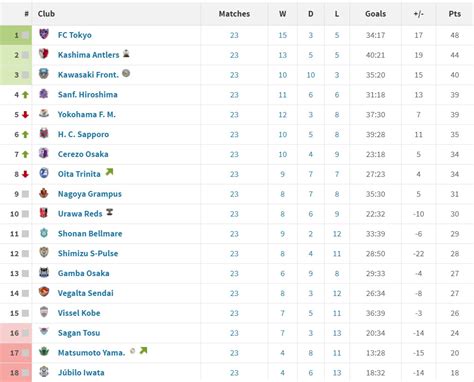This screenshot has width=474, height=382.
Task: Click the Goals column header
Action: point(376,14)
